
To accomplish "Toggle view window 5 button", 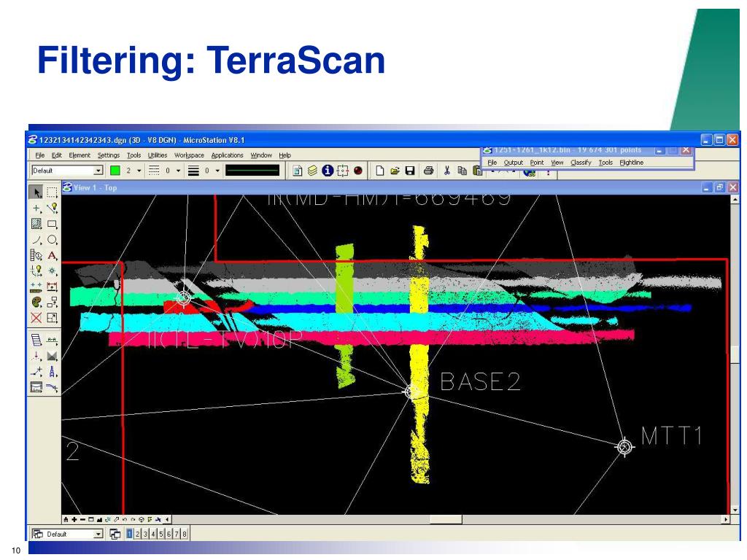I will 161,534.
